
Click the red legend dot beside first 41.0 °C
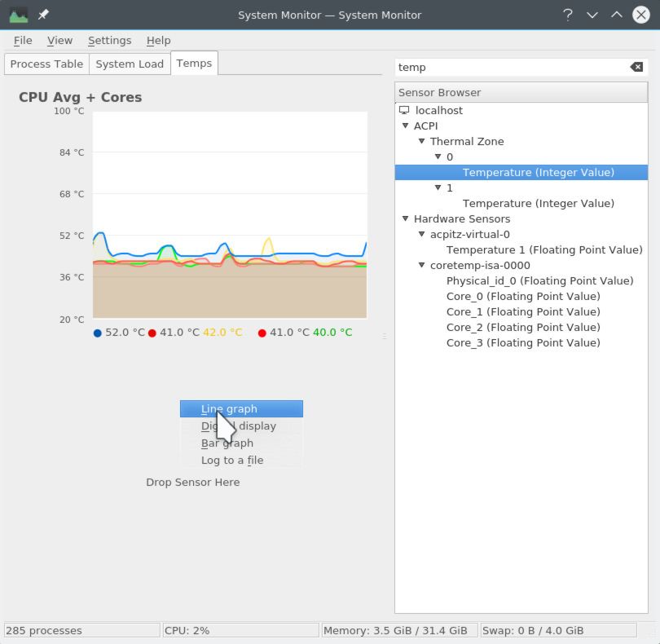(152, 333)
